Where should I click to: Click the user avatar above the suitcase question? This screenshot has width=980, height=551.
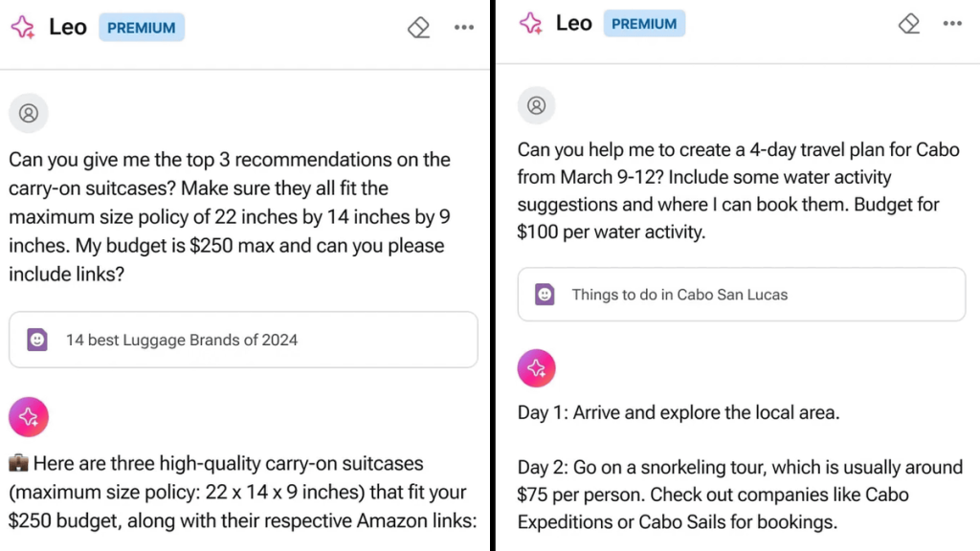[29, 114]
